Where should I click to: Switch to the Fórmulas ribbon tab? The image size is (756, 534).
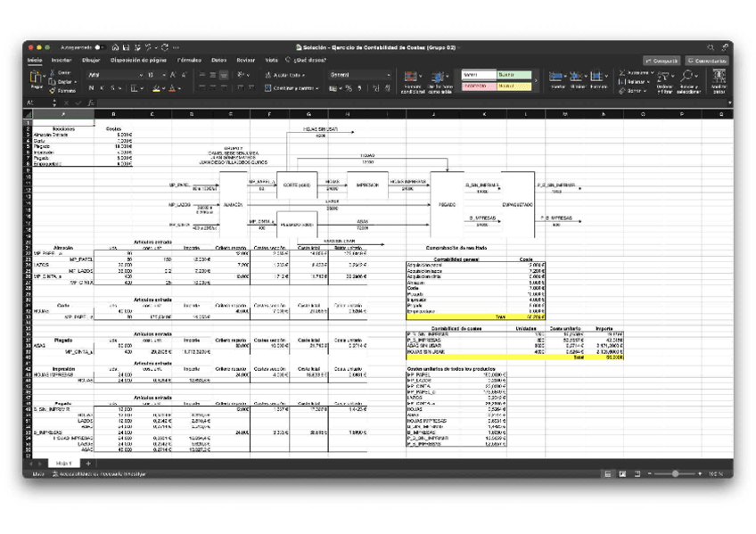click(x=188, y=60)
